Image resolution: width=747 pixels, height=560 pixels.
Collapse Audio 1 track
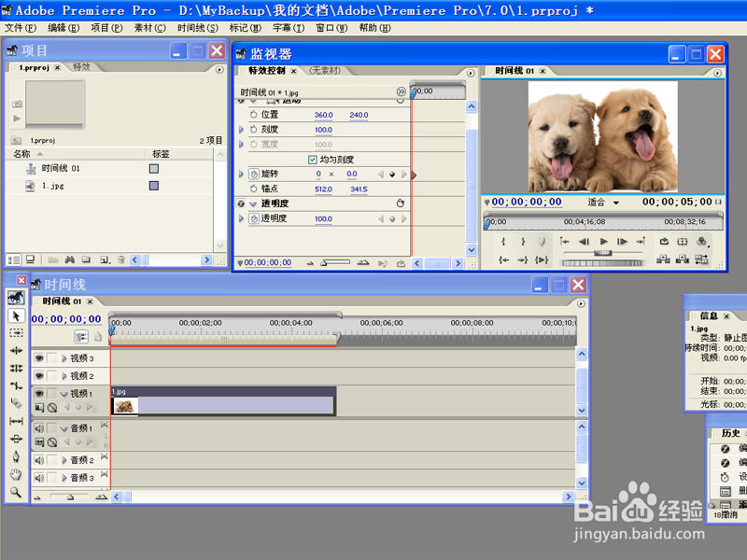pyautogui.click(x=63, y=428)
